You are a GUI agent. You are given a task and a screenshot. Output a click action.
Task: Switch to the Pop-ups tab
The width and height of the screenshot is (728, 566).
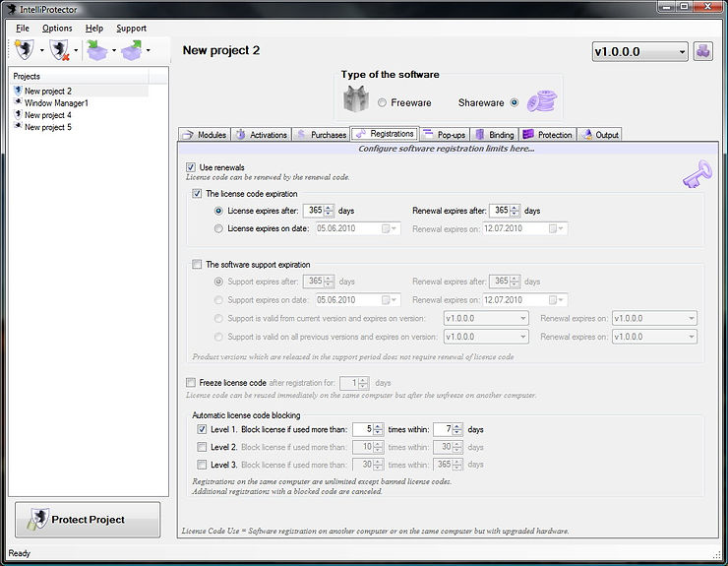(445, 135)
